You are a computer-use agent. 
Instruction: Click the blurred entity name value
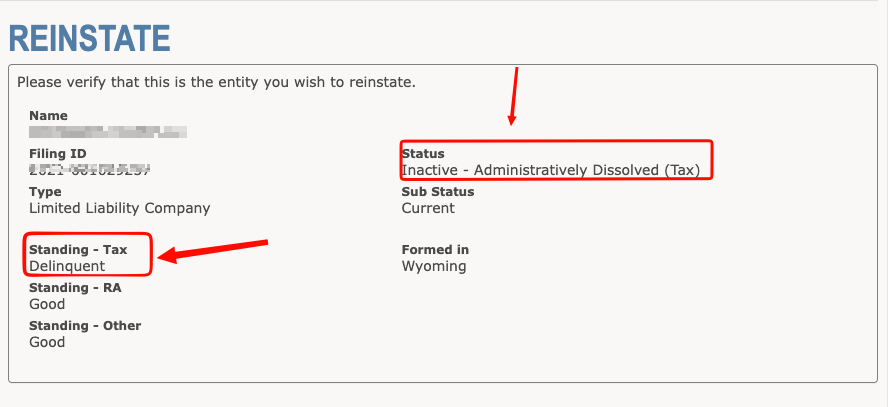(108, 132)
